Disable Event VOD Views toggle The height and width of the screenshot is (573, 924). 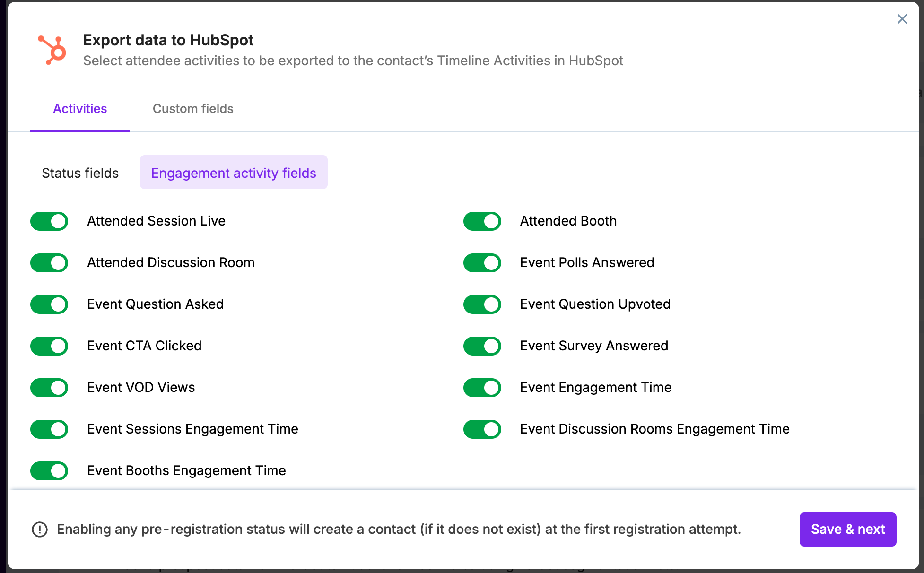[49, 388]
